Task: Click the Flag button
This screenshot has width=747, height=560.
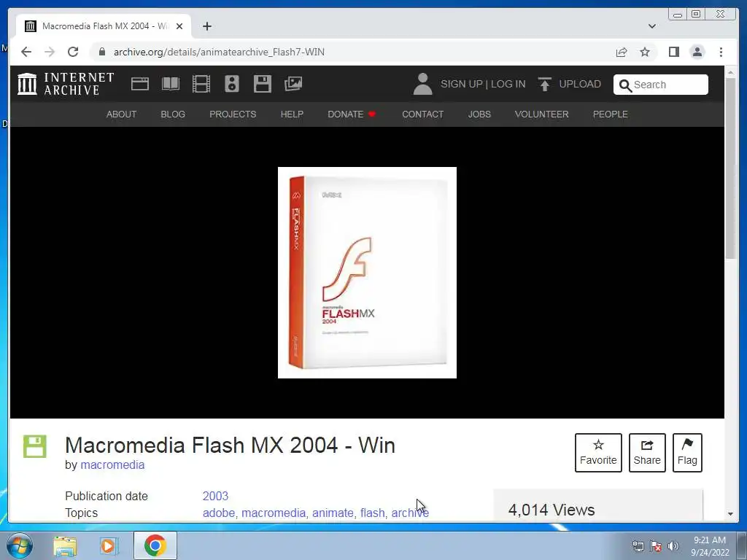Action: (x=687, y=453)
